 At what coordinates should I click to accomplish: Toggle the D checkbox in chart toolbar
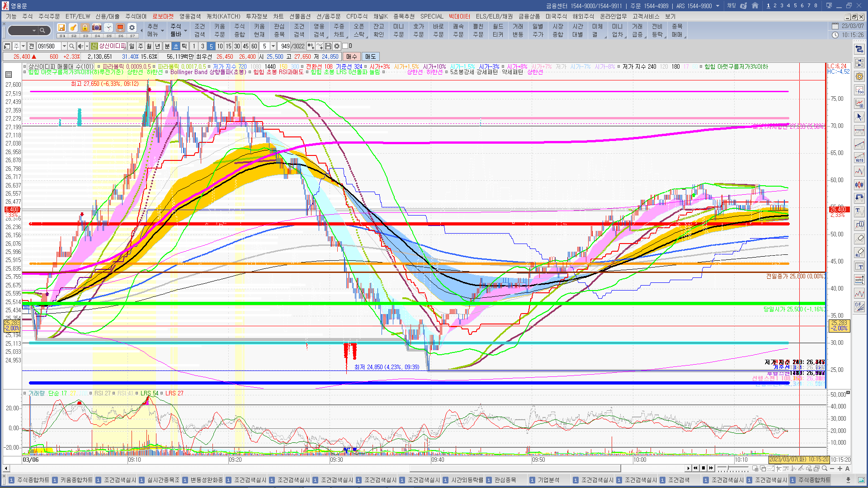point(345,46)
